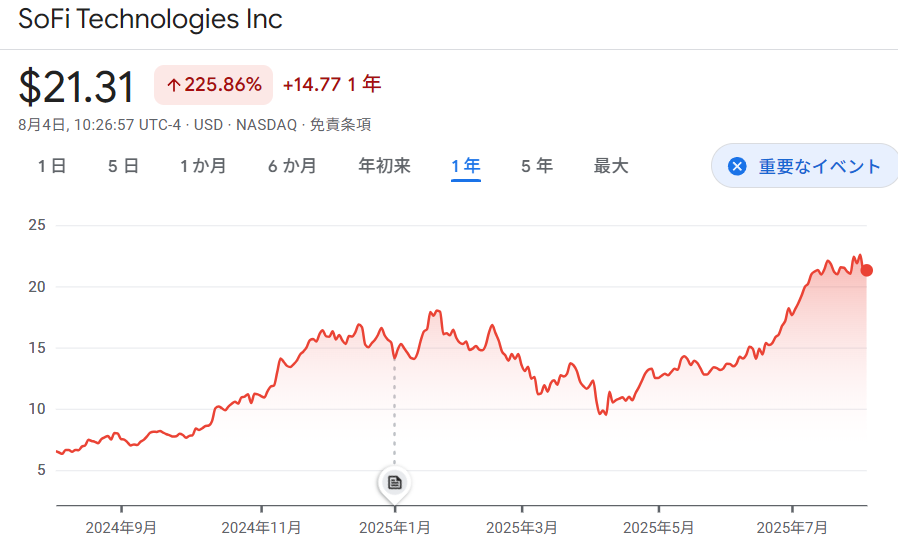Show the 最大 chart range
The width and height of the screenshot is (898, 541).
point(611,166)
